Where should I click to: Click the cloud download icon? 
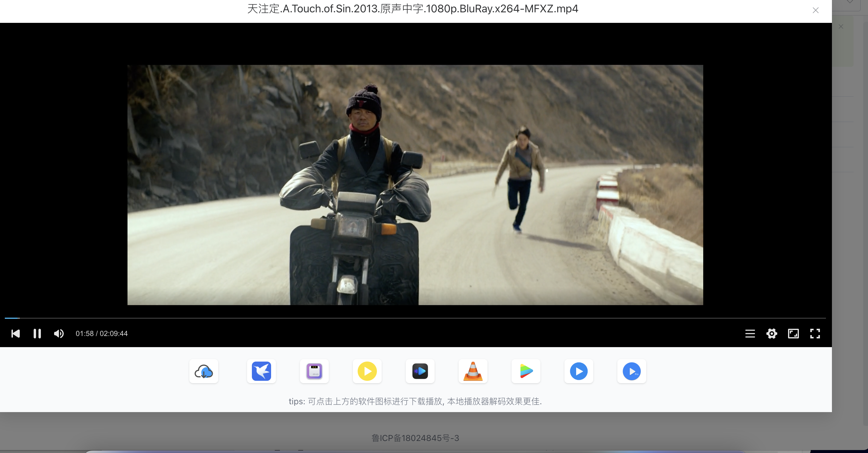tap(203, 371)
